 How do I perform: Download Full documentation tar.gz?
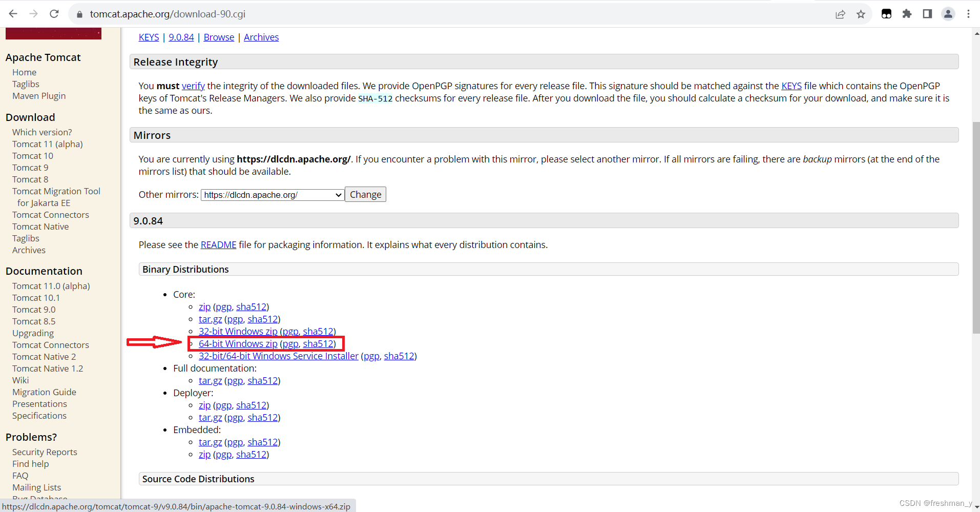coord(211,380)
